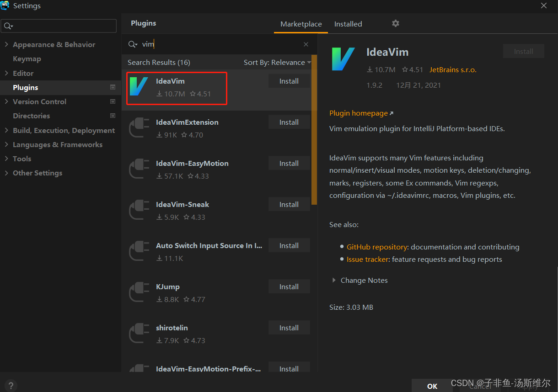
Task: Open the plugins gear settings menu
Action: pyautogui.click(x=396, y=23)
